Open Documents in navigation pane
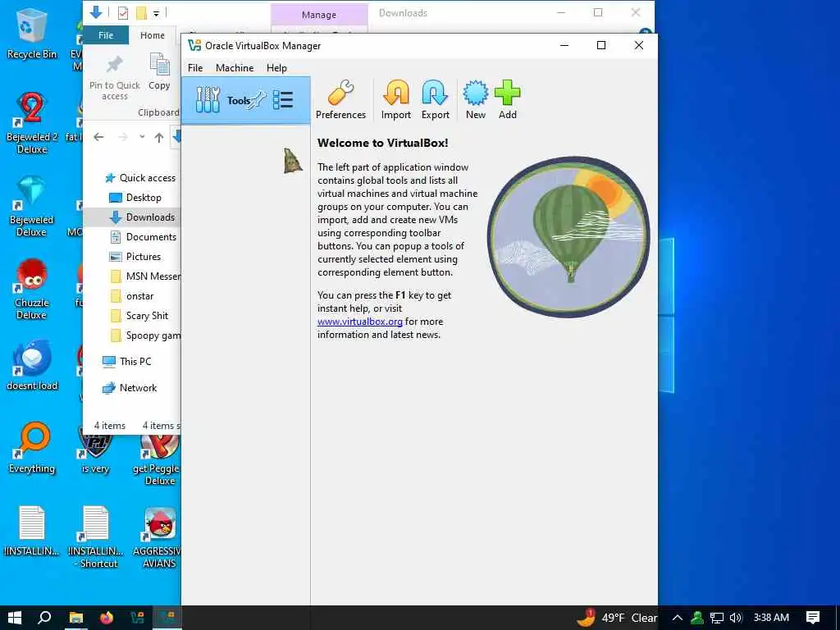Screen dimensions: 840x630 [x=143, y=237]
